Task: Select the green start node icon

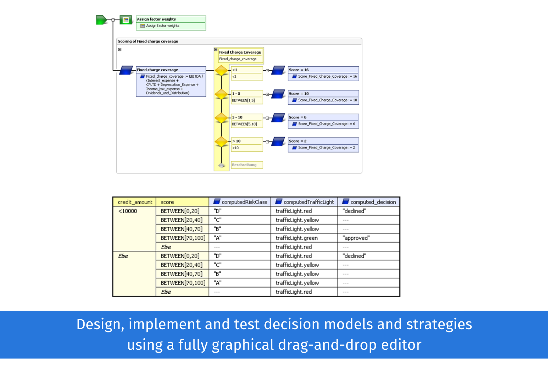Action: click(100, 20)
